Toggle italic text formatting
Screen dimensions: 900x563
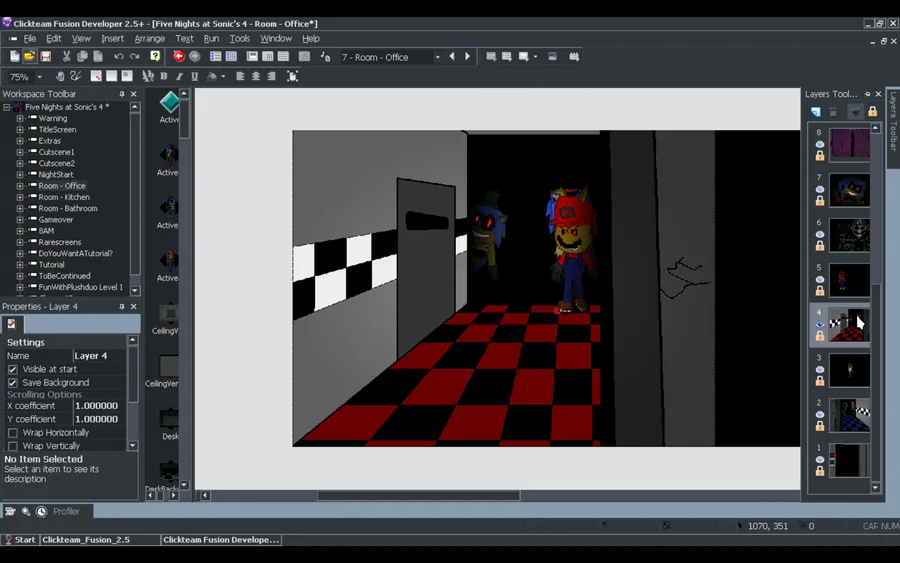click(x=179, y=76)
